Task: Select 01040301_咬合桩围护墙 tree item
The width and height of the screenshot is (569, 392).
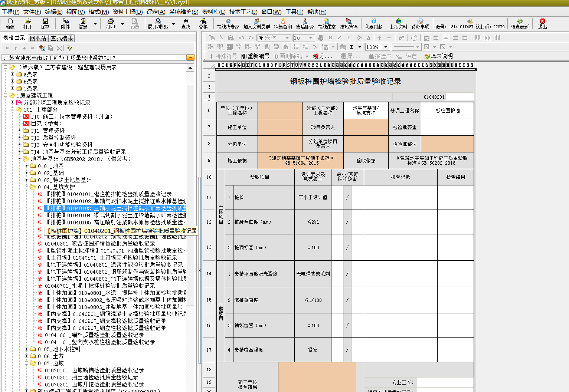Action: [x=100, y=243]
